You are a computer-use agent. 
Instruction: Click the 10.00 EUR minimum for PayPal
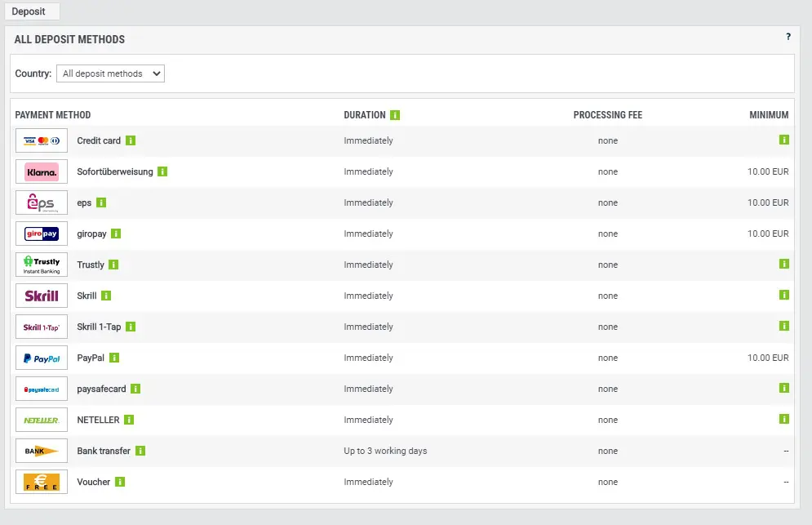pos(768,358)
